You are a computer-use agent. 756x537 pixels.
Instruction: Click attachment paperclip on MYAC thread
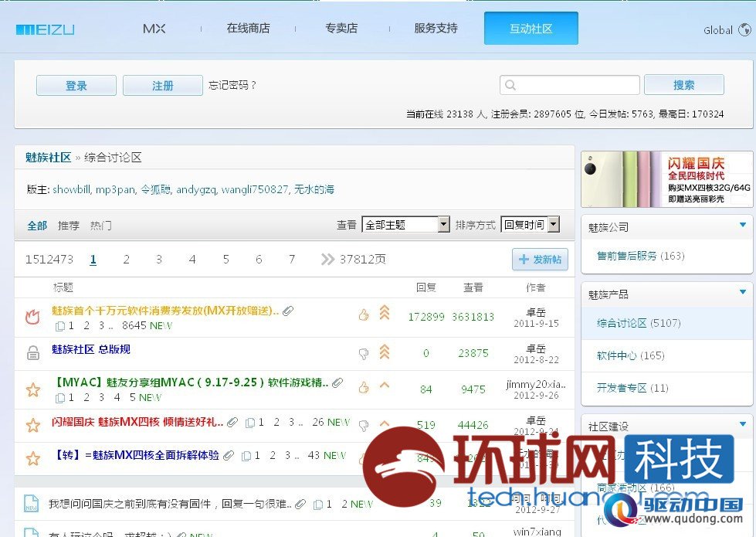tap(337, 383)
